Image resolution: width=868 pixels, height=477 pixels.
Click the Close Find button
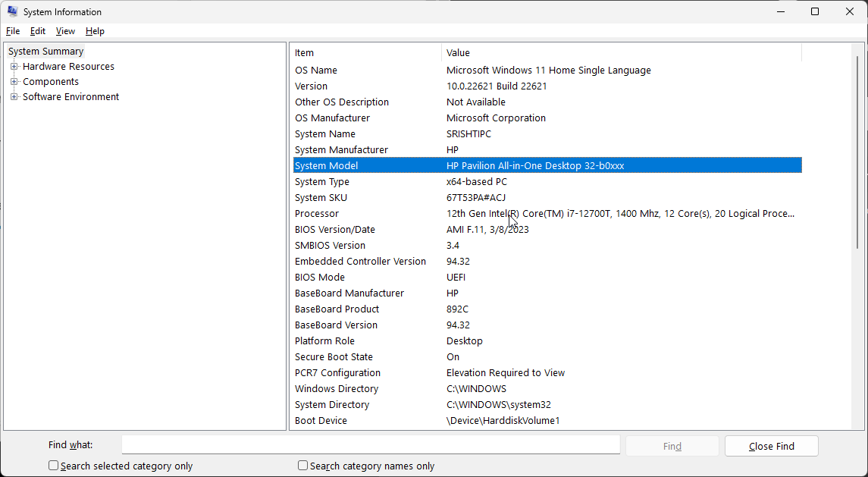pos(771,446)
